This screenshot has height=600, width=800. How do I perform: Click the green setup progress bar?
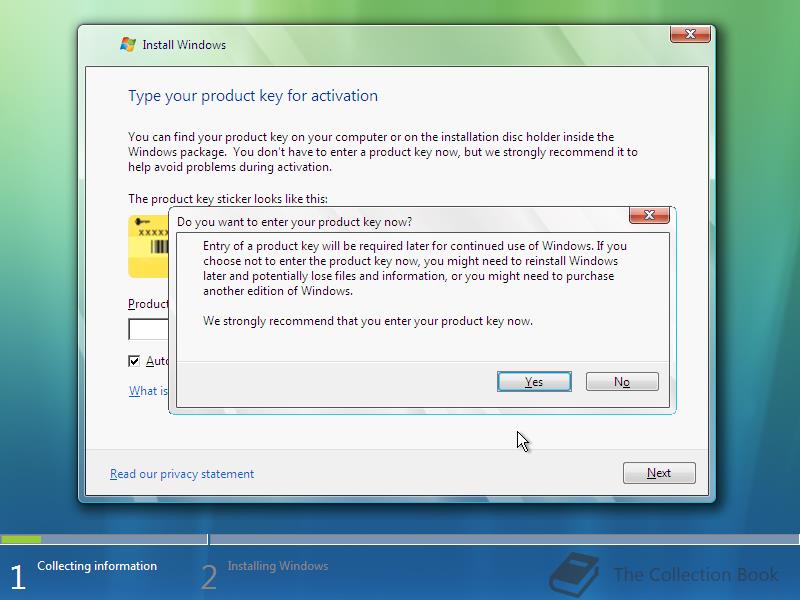pyautogui.click(x=21, y=539)
